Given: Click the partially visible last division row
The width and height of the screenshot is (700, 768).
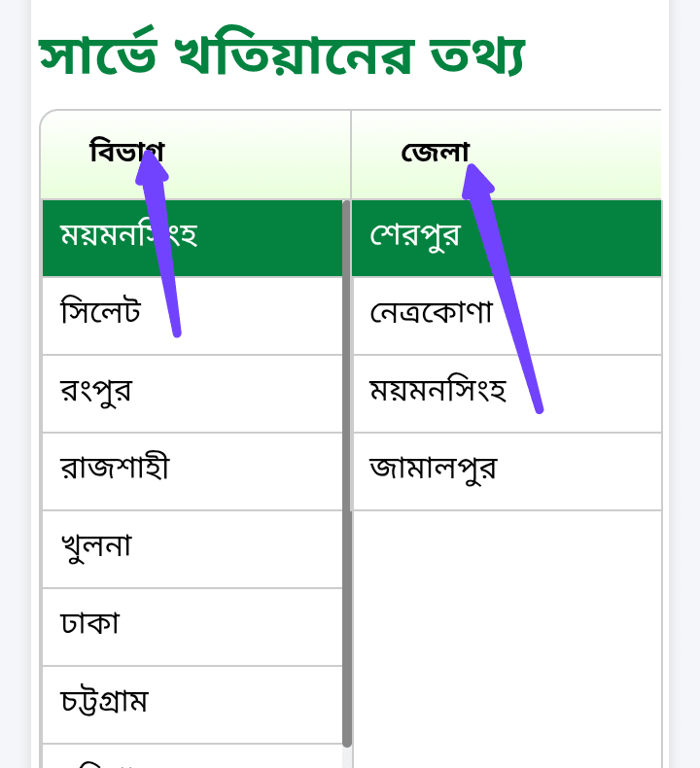Looking at the screenshot, I should pos(192,757).
